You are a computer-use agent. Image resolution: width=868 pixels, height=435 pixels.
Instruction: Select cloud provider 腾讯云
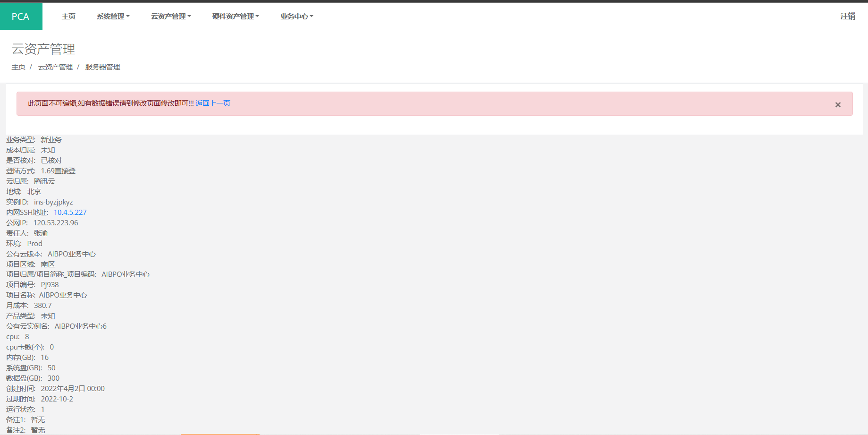44,181
